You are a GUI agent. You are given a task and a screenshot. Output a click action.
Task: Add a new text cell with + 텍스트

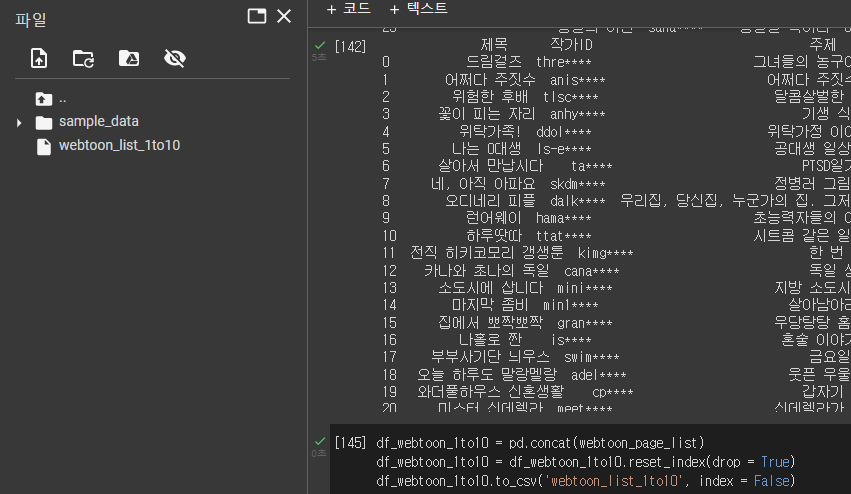pos(418,9)
